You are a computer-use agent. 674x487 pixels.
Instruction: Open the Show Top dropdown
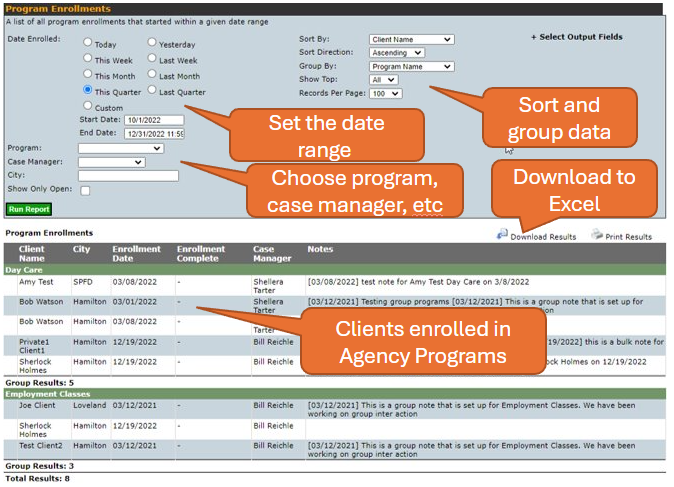[383, 80]
